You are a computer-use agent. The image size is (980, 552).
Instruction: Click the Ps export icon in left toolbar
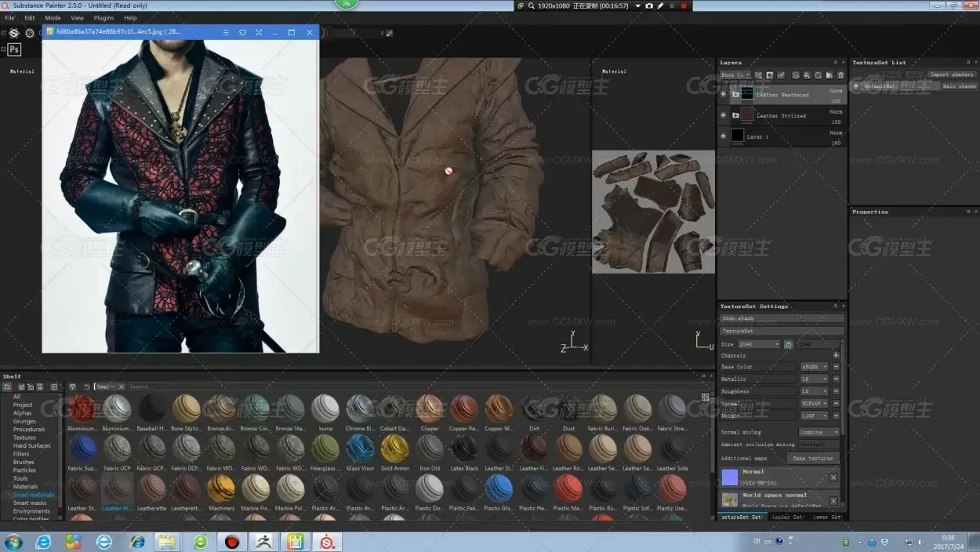tap(14, 49)
